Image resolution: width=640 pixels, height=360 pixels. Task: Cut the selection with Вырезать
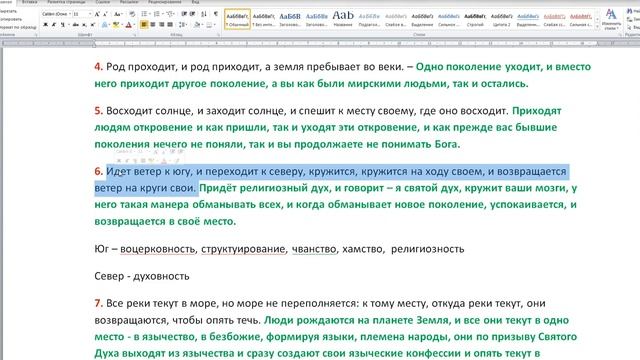coord(9,11)
